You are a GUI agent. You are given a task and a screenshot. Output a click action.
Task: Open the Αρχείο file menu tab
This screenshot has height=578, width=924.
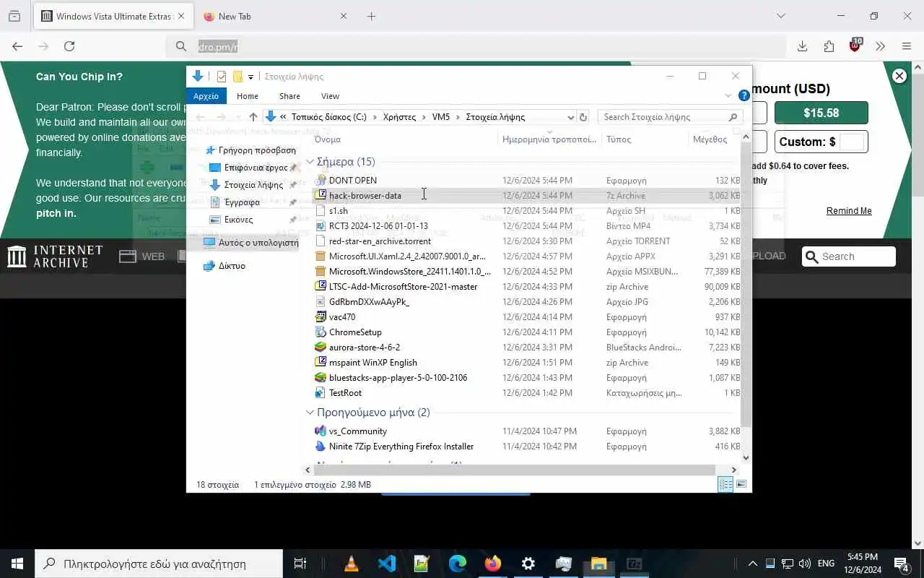206,96
